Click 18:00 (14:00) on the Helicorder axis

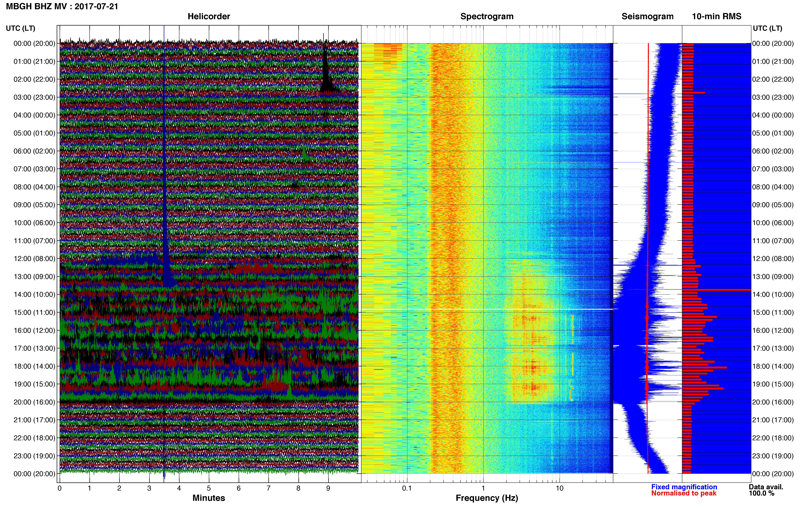(x=34, y=366)
